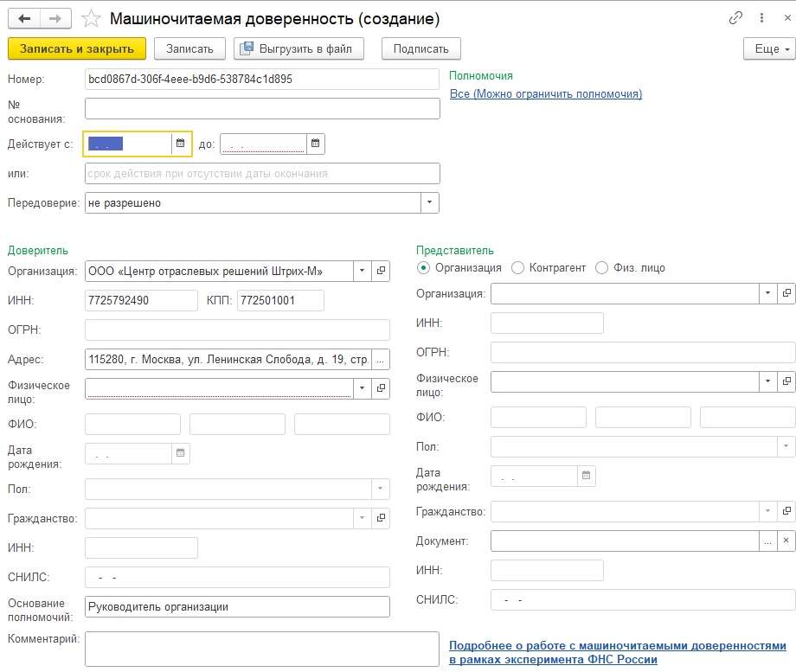Select the 'Контрагент' radio button
Viewport: 796px width, 672px height.
tap(517, 268)
